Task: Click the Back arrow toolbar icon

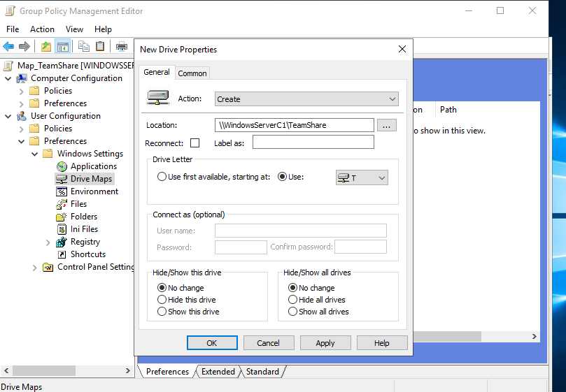Action: [8, 46]
